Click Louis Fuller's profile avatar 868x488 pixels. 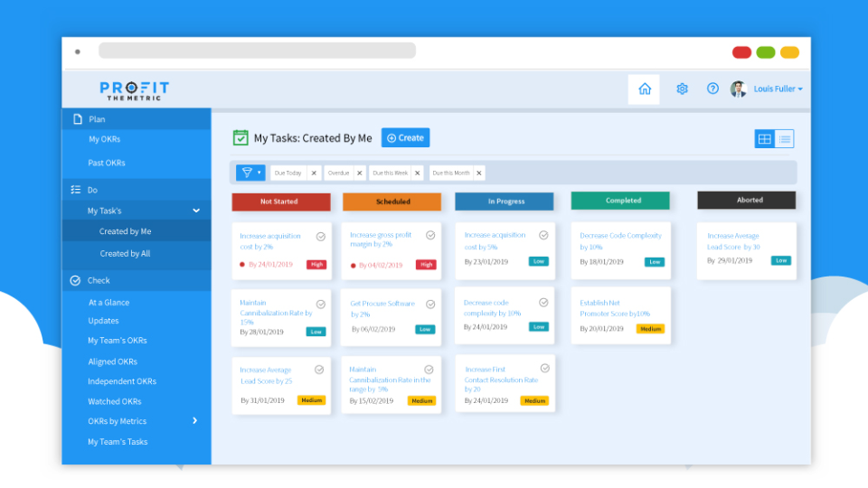(738, 89)
